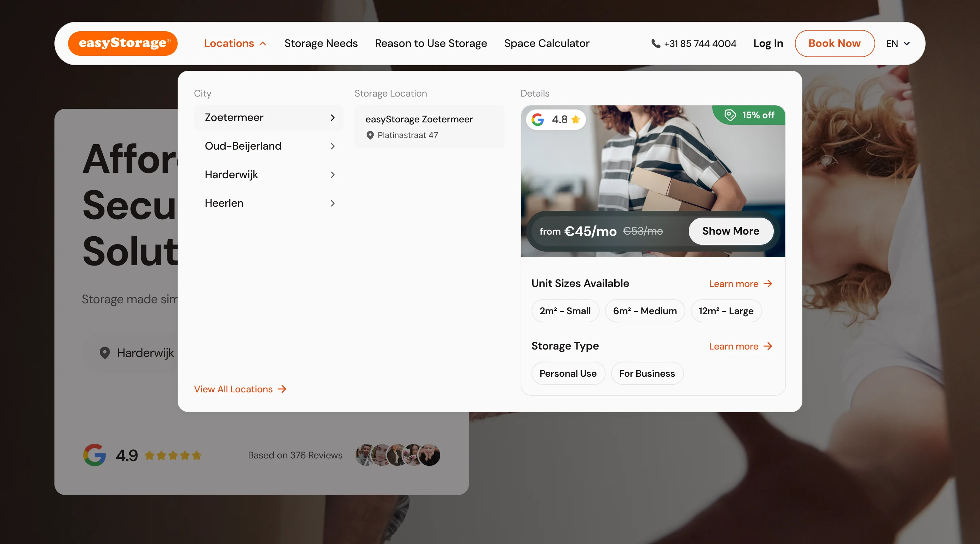Call +31 85 744 4004 link
Viewport: 980px width, 544px height.
coord(700,44)
